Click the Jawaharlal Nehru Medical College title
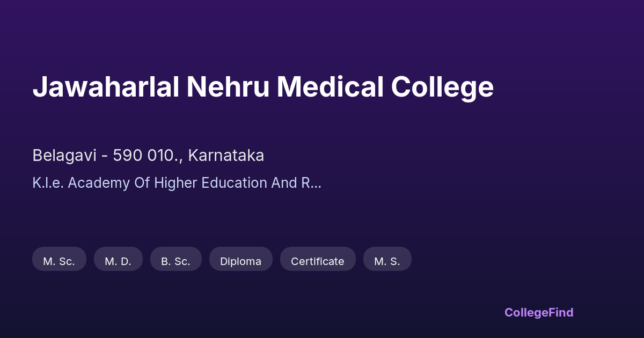Viewport: 644px width, 338px height. [263, 87]
